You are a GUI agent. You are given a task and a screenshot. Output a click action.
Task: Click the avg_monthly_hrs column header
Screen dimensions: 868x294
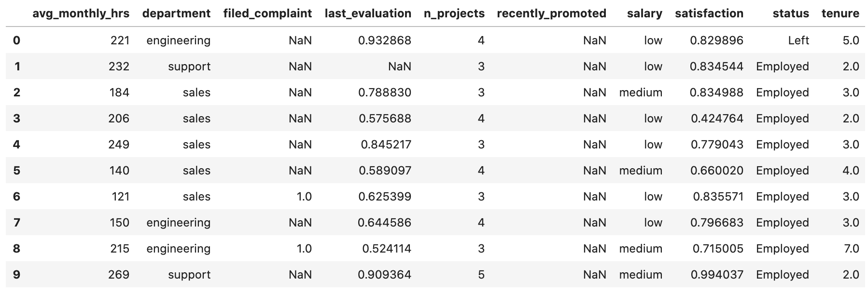81,13
